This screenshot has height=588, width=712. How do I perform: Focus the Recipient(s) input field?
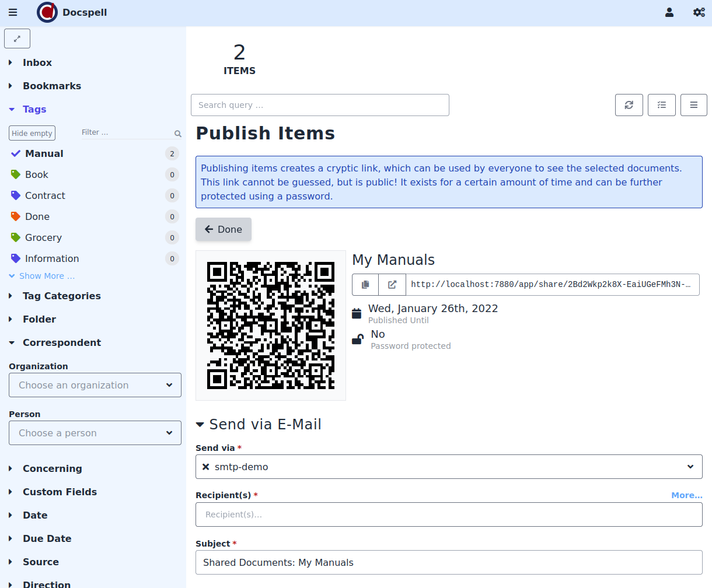[448, 514]
